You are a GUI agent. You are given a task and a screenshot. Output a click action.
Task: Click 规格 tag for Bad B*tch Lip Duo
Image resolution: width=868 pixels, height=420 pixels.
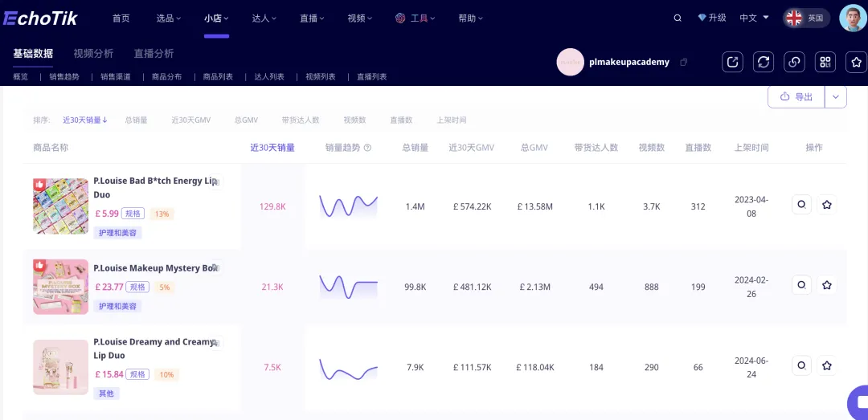[x=133, y=214]
